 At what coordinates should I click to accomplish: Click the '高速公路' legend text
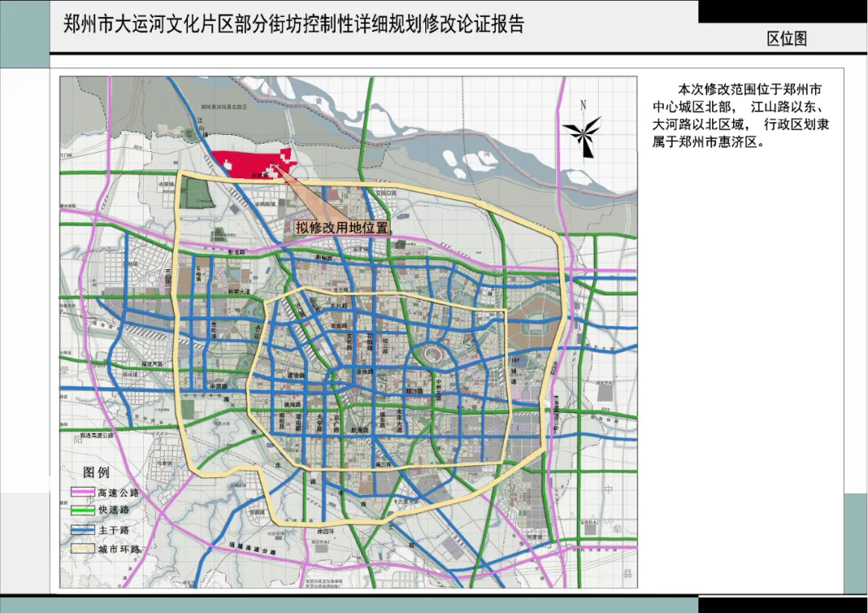coord(119,492)
